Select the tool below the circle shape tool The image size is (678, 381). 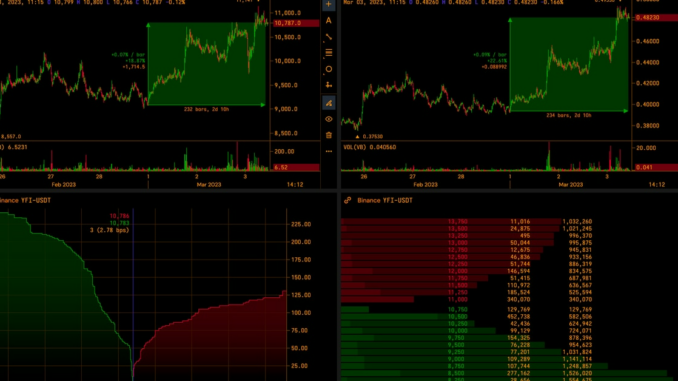329,85
